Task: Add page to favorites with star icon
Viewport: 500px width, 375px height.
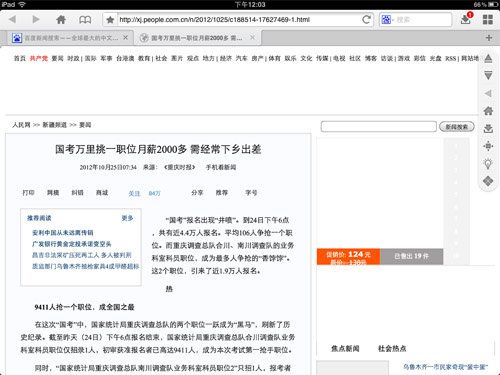Action: [x=110, y=20]
